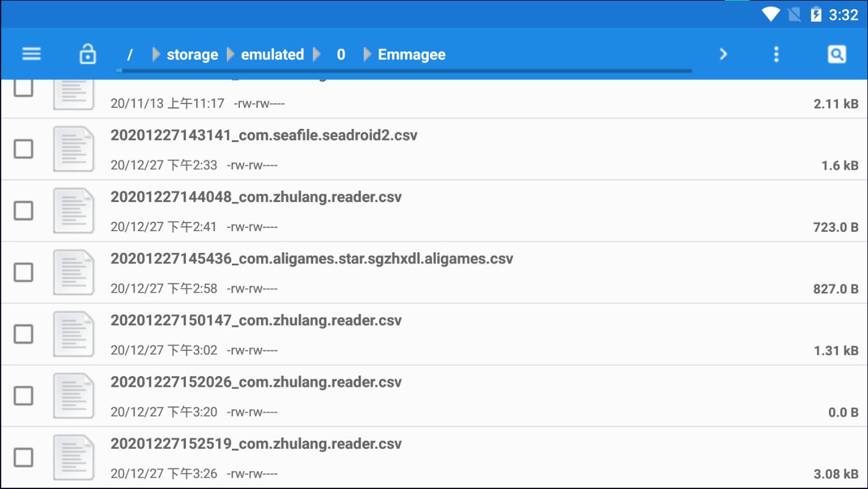Click file icon of 20201227150147 csv
868x489 pixels.
point(74,334)
